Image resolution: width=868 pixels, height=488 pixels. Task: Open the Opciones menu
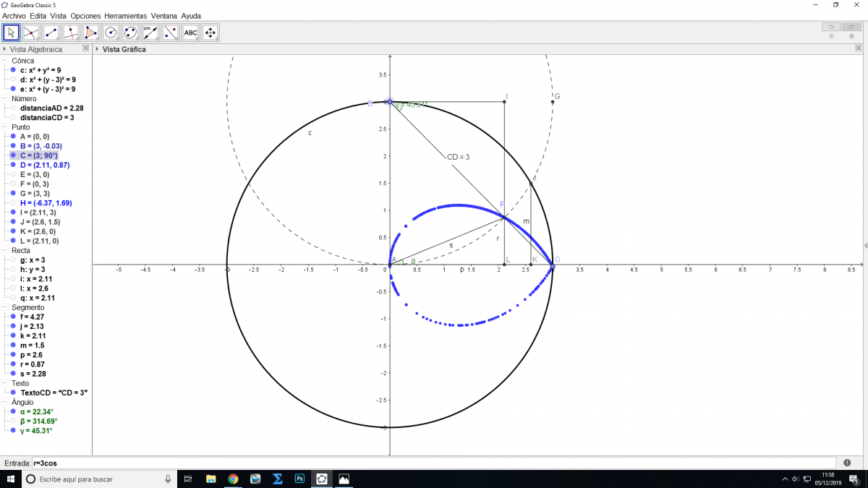[85, 15]
